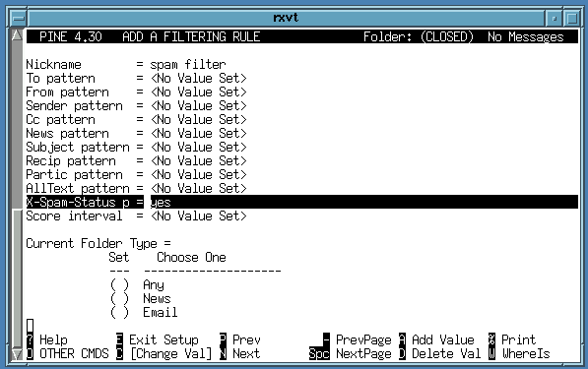Image resolution: width=588 pixels, height=369 pixels.
Task: Click the [Change Val] command
Action: (x=163, y=353)
